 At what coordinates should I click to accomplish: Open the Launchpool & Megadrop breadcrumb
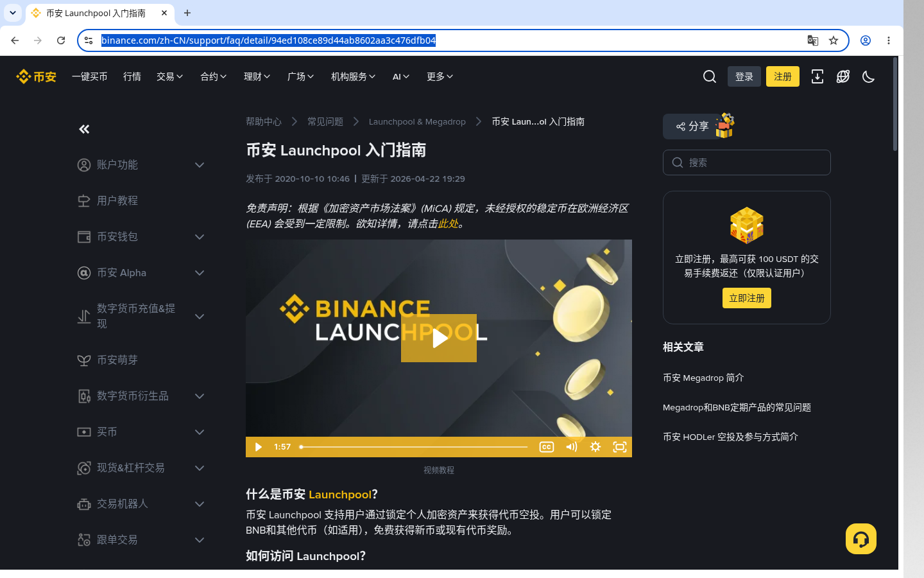coord(417,121)
